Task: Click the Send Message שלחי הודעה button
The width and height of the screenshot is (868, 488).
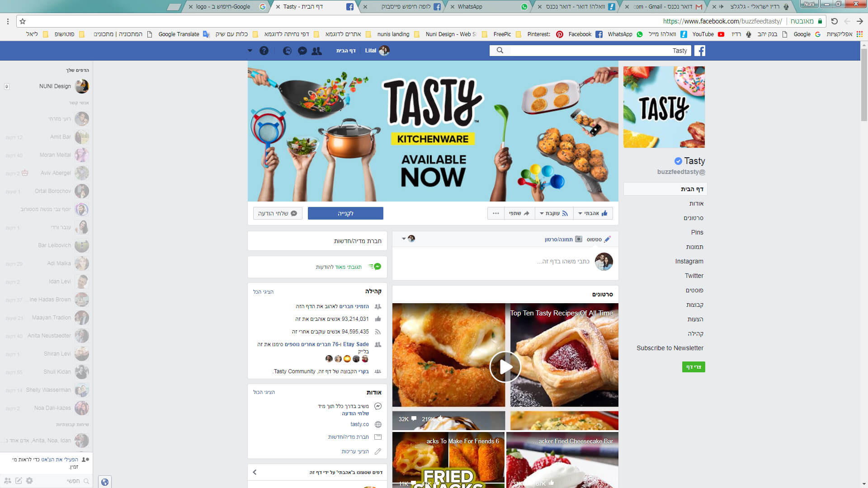Action: pos(278,213)
